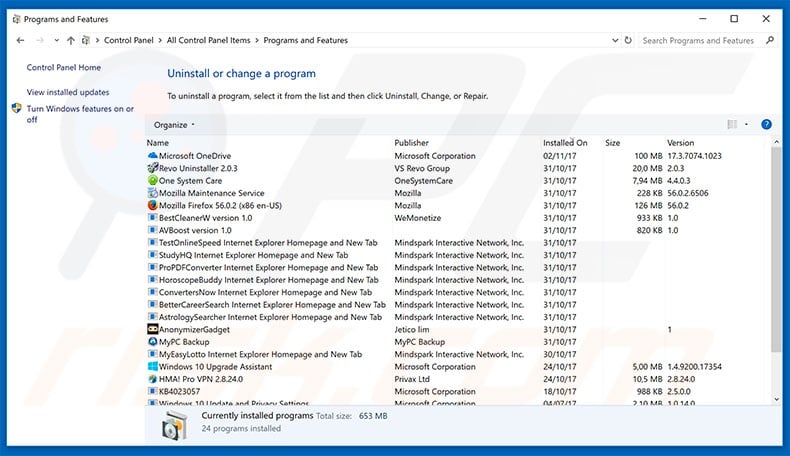The width and height of the screenshot is (790, 456).
Task: Click the StudyHQ entry icon
Action: coord(153,254)
